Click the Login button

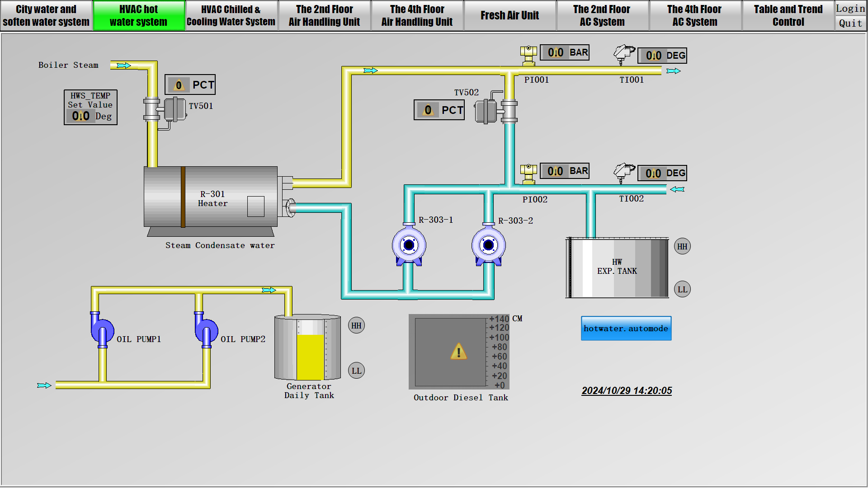[x=850, y=8]
